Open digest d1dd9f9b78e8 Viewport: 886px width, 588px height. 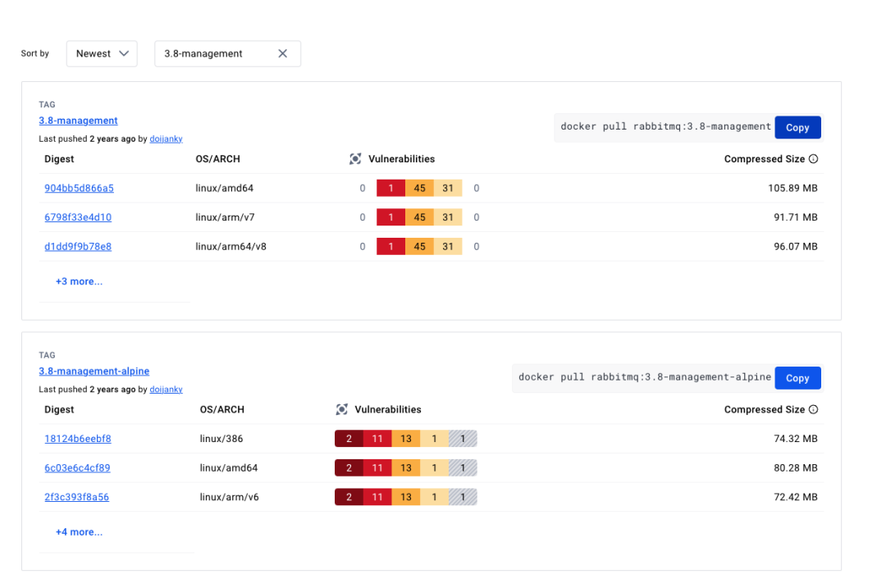click(78, 247)
